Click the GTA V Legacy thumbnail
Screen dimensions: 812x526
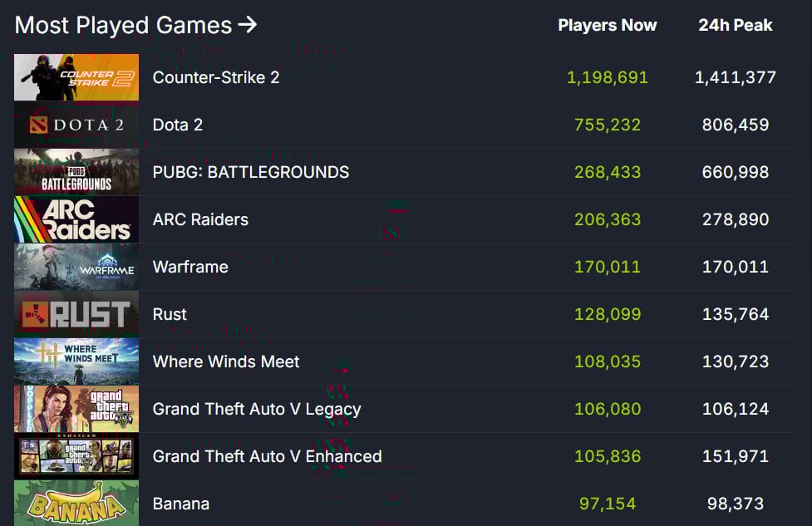tap(76, 409)
